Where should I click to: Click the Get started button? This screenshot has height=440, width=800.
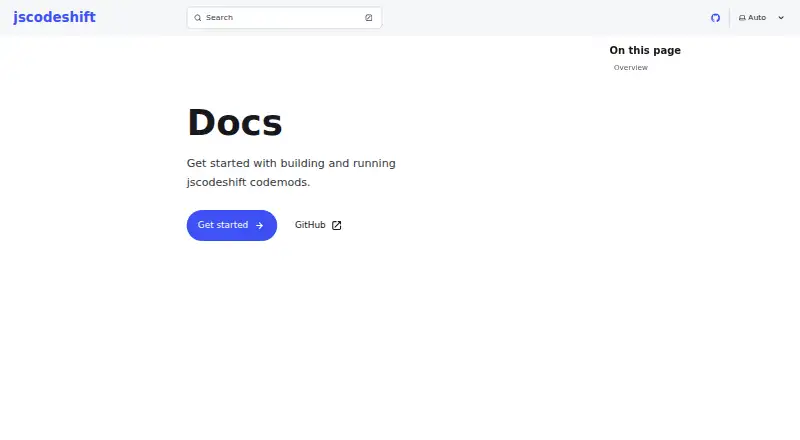tap(232, 225)
